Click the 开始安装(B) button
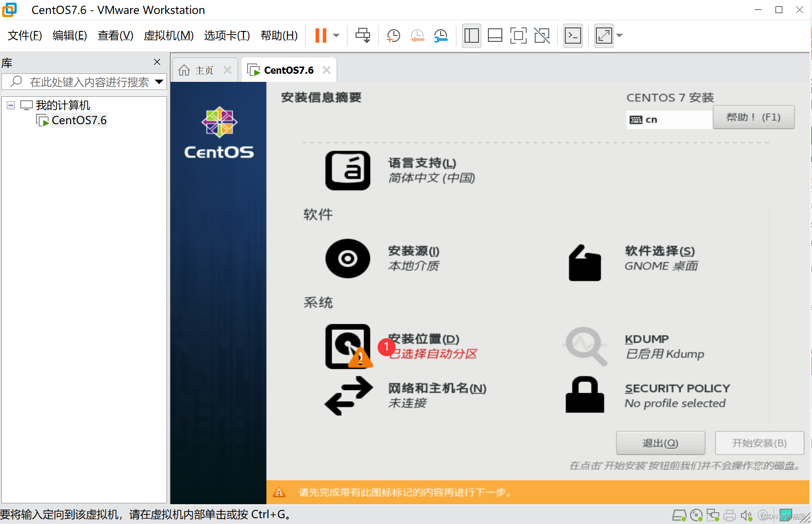The height and width of the screenshot is (524, 812). (x=759, y=443)
